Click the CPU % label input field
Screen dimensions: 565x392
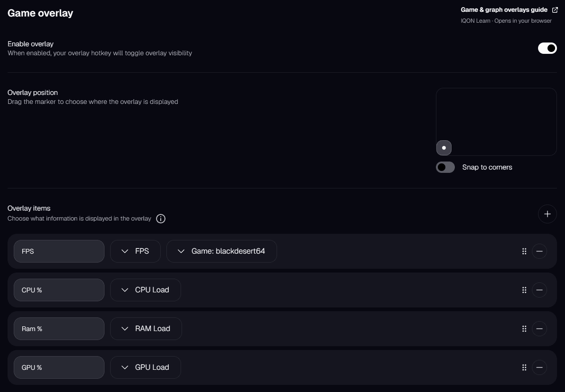(59, 290)
